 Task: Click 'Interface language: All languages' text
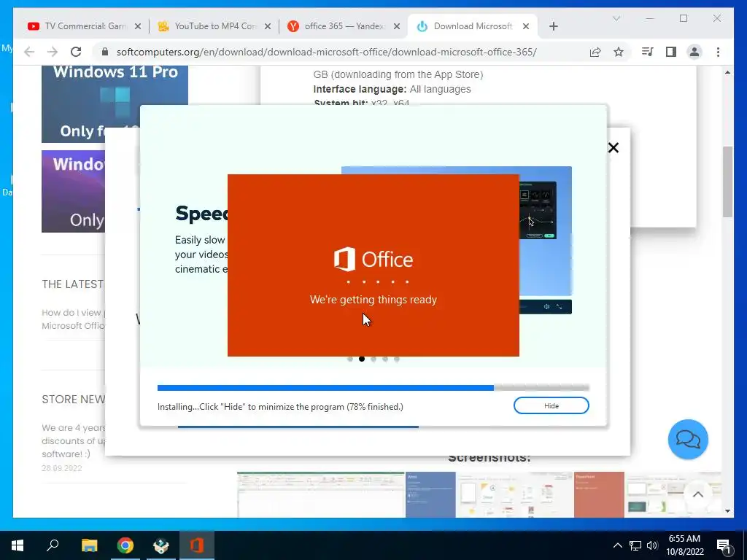coord(392,89)
